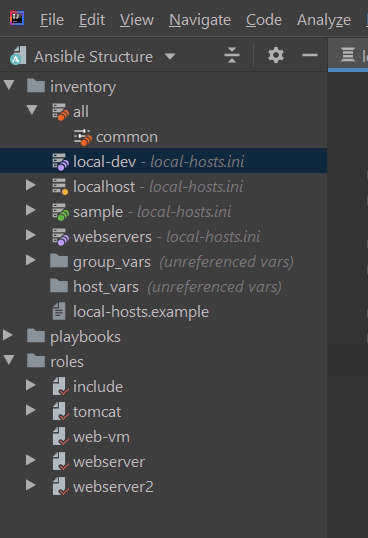Click the group_vars folder icon

(x=59, y=260)
